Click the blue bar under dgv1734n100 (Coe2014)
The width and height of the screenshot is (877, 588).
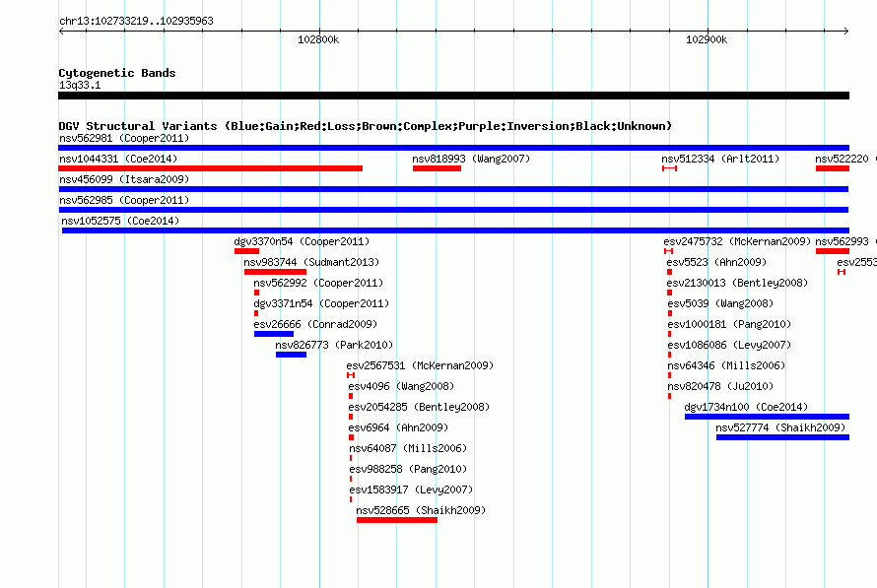767,417
